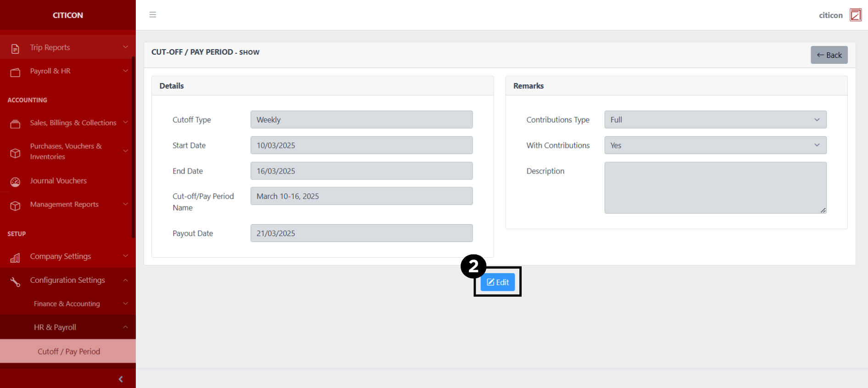The image size is (868, 388).
Task: Click the Payout Date field
Action: (361, 233)
